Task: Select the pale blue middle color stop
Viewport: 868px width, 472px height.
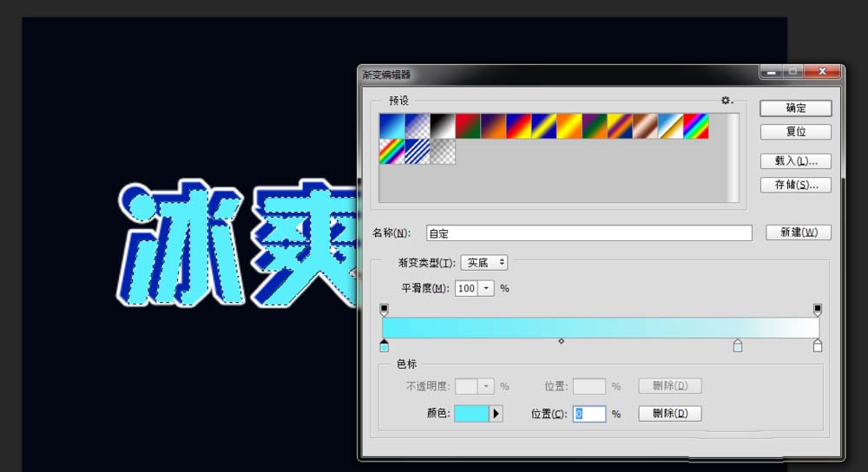Action: pyautogui.click(x=737, y=346)
